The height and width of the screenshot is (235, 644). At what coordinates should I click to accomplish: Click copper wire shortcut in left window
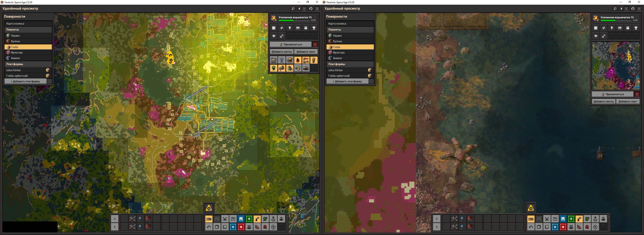coord(257,227)
